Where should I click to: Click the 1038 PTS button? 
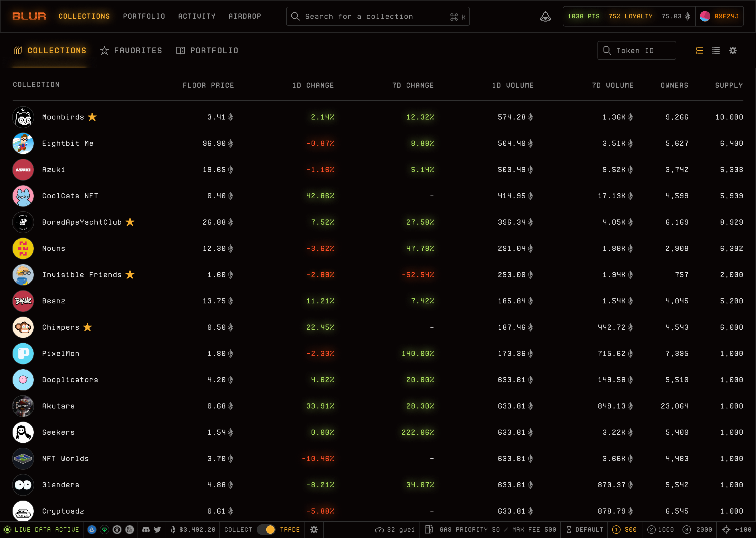point(584,16)
